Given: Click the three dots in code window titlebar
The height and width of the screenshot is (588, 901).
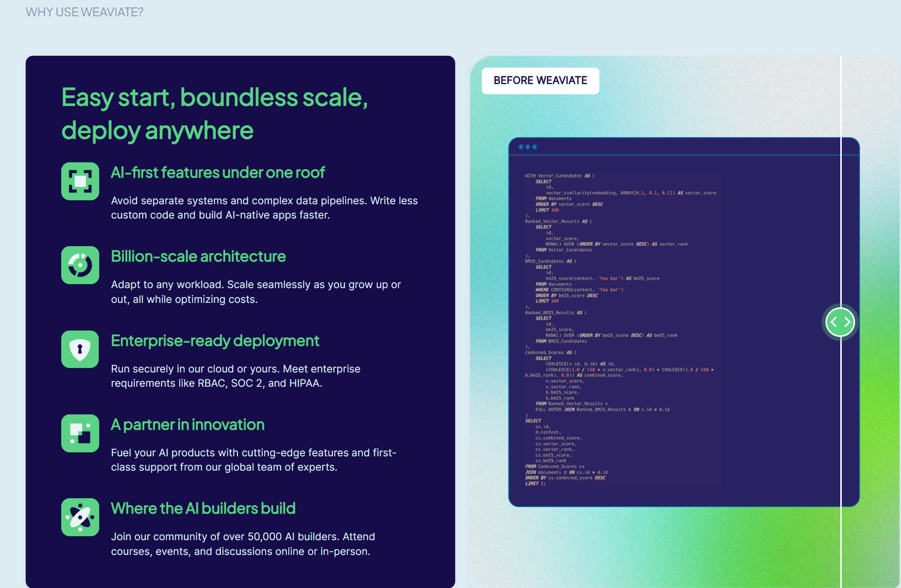Looking at the screenshot, I should 527,147.
